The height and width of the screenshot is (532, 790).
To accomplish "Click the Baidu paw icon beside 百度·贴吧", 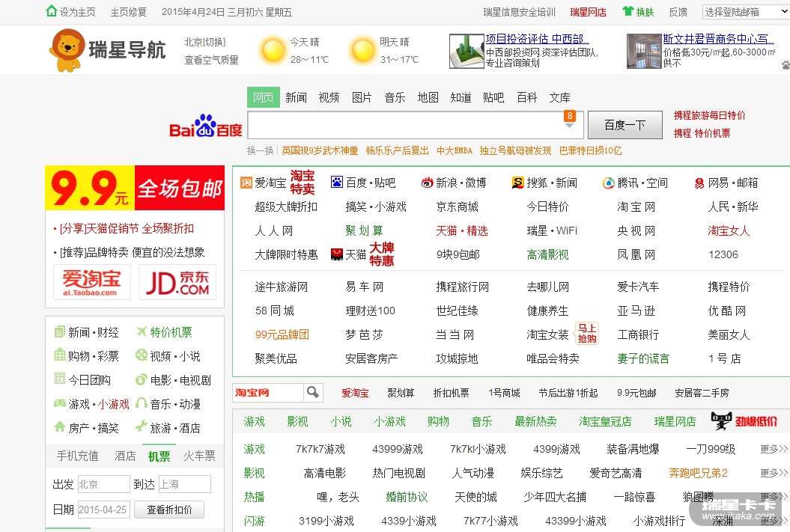I will [x=336, y=183].
